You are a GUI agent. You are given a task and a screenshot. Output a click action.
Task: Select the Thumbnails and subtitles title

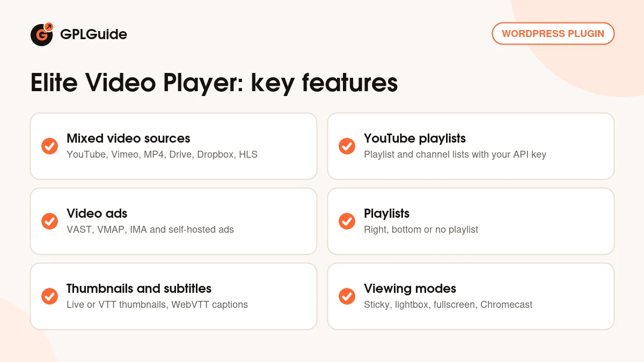[x=139, y=289]
